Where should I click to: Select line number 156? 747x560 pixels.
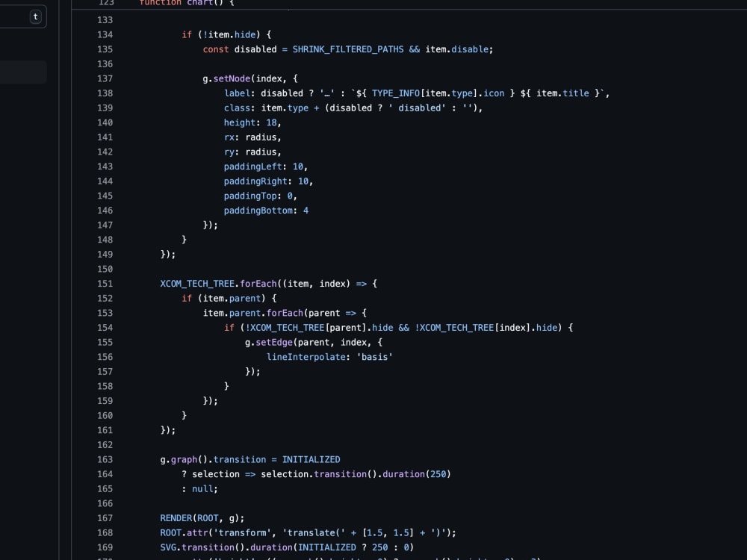(x=105, y=357)
